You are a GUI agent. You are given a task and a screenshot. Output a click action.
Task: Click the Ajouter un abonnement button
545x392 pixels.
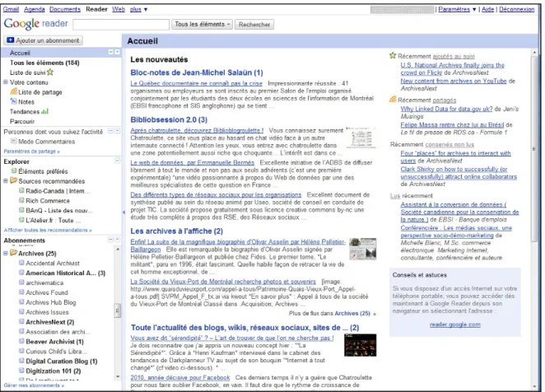[44, 40]
